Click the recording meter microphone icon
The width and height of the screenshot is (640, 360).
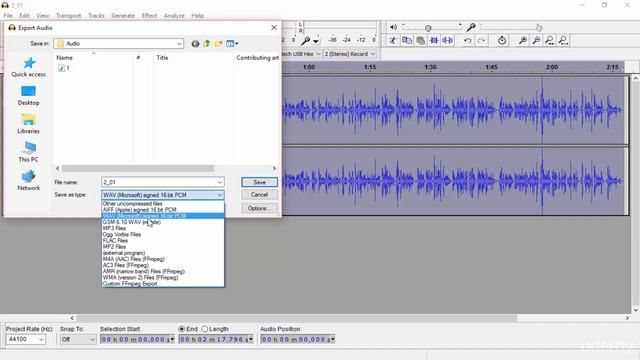pyautogui.click(x=306, y=40)
